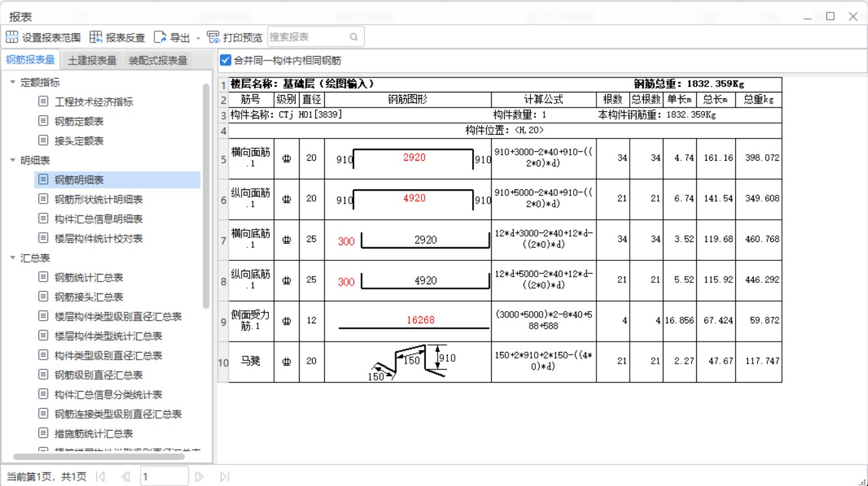
Task: Switch to 钢筋报表量 tab
Action: (x=31, y=60)
